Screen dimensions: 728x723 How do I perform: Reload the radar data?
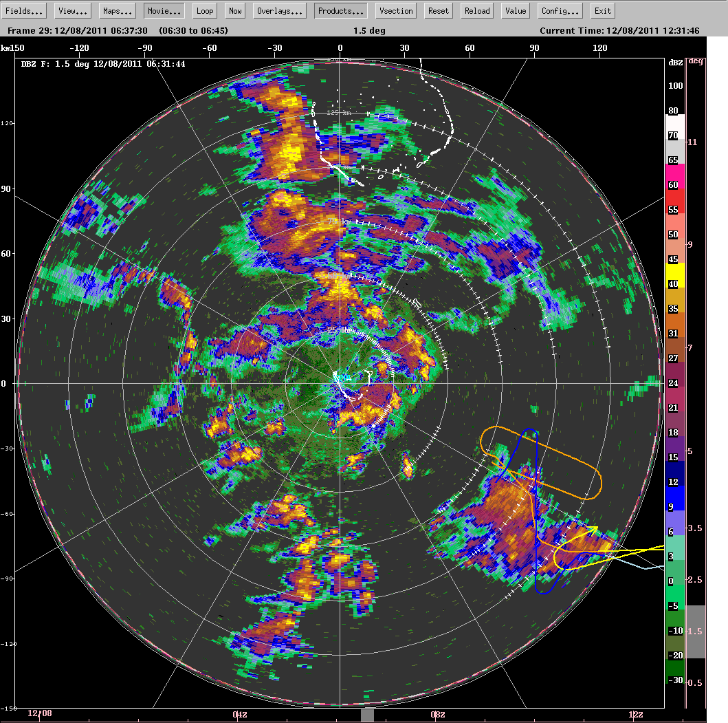[x=477, y=11]
